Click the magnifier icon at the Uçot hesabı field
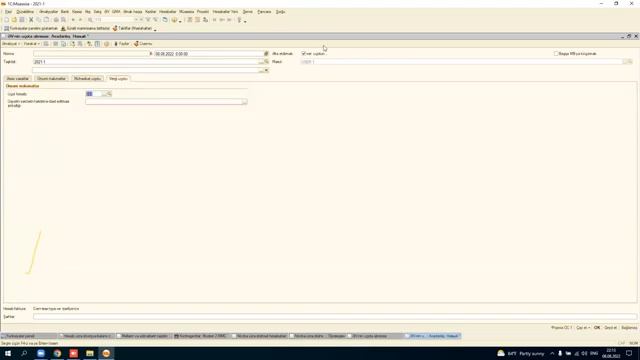Screen dimensions: 640x360 [109, 94]
